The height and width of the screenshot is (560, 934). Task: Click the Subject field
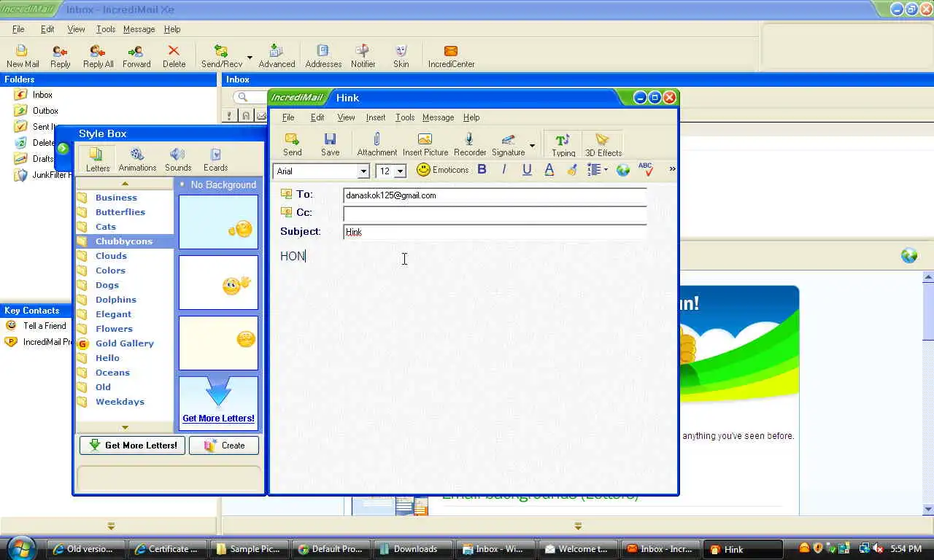[x=495, y=232]
